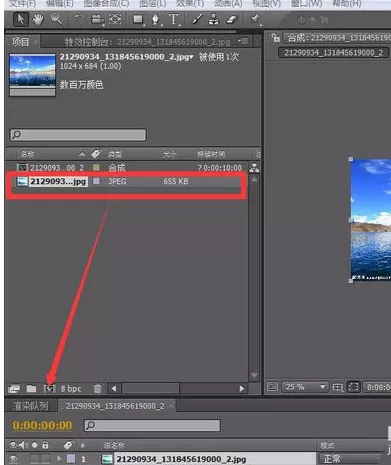Open grid and guide options in viewer

point(338,387)
